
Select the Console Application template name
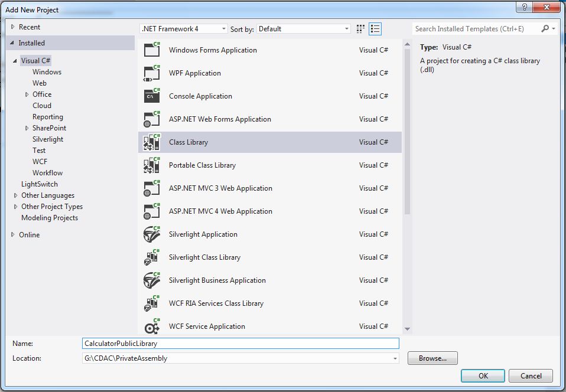(x=200, y=96)
